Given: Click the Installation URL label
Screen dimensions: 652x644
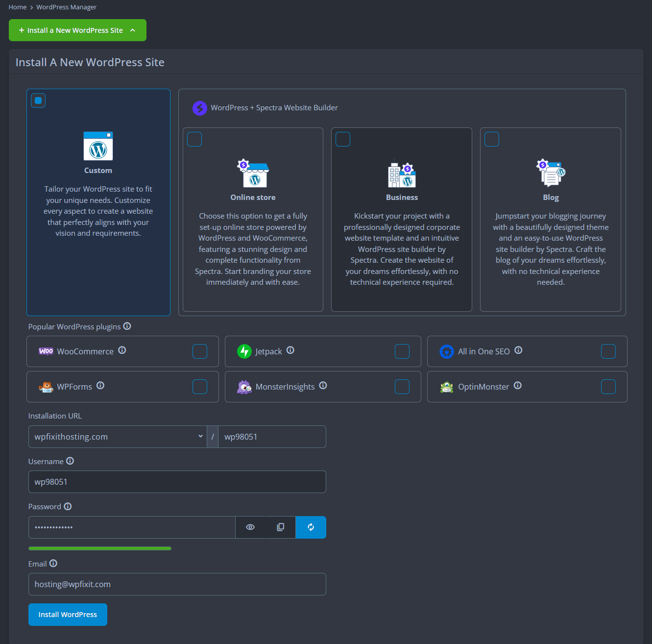Looking at the screenshot, I should (x=55, y=416).
